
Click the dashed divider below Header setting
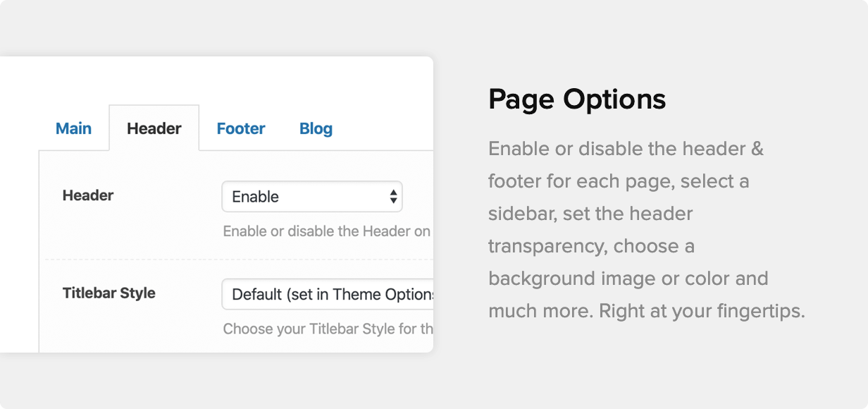tap(238, 260)
